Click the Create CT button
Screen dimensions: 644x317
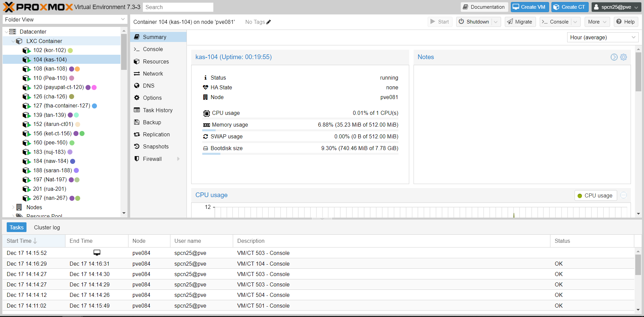click(x=570, y=7)
